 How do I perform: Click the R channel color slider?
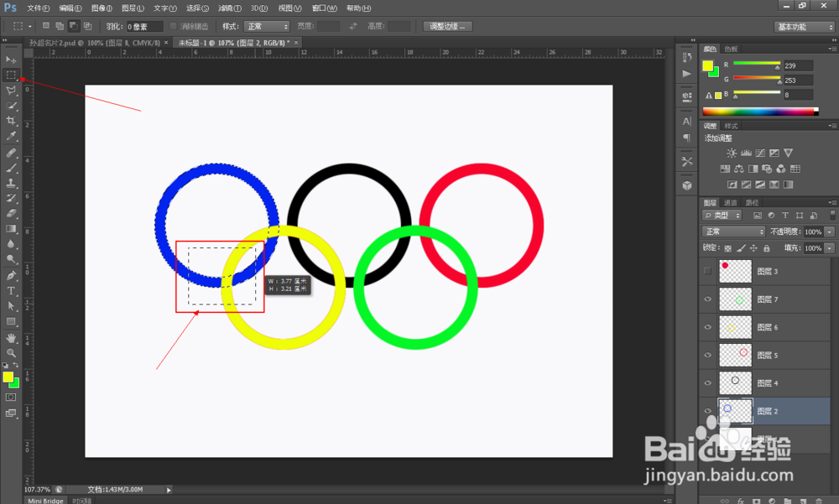tap(757, 63)
